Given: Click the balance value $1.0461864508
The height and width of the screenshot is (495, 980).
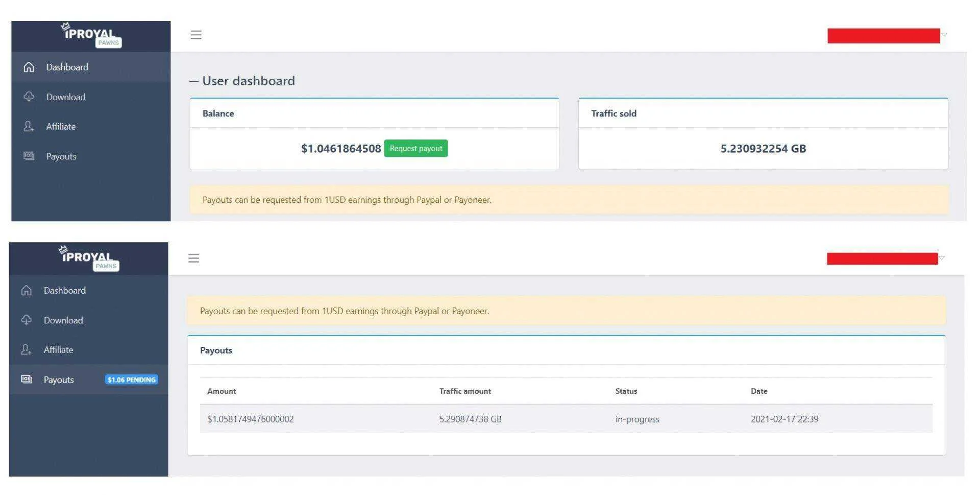Looking at the screenshot, I should 341,149.
